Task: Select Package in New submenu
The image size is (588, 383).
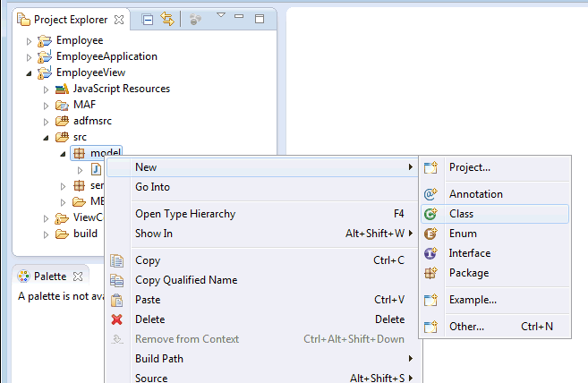Action: 495,273
